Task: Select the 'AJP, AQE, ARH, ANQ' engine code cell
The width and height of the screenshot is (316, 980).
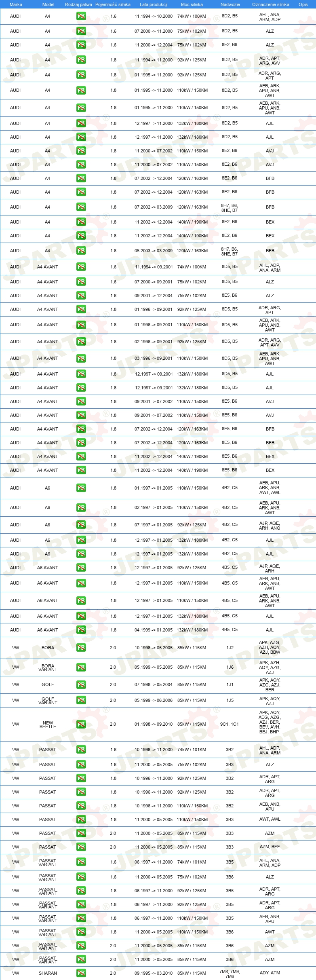Action: pos(270,525)
